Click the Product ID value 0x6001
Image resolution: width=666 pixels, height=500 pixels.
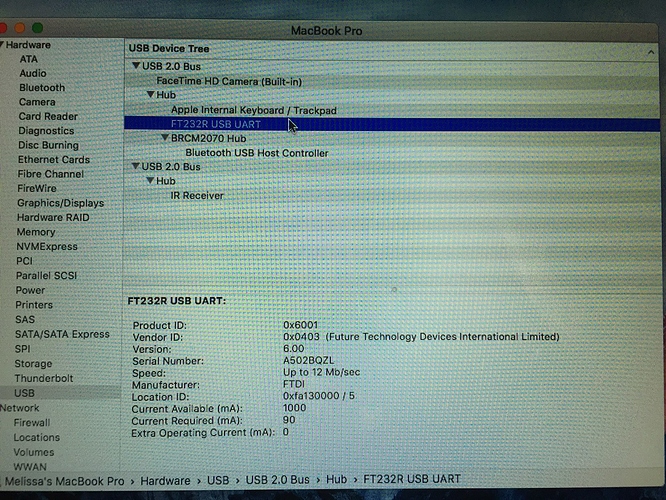(x=300, y=325)
